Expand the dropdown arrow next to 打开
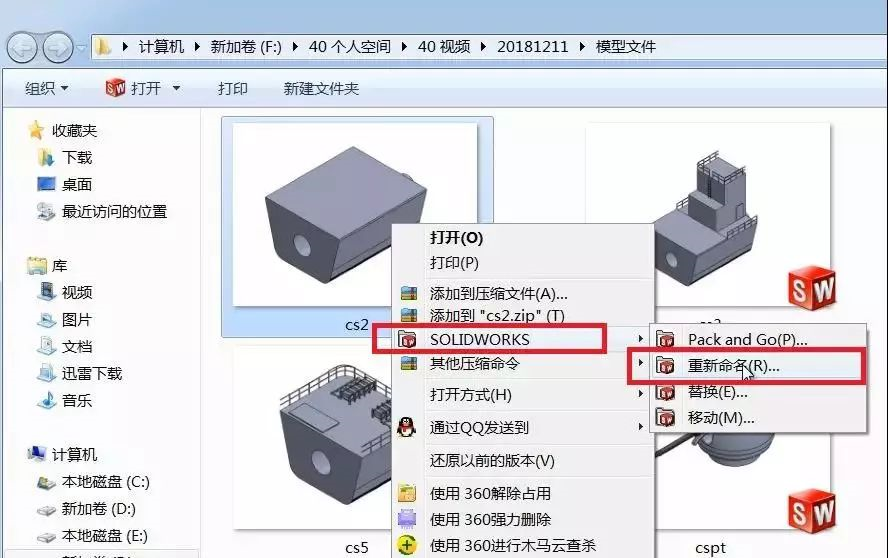Viewport: 888px width, 558px height. point(177,88)
